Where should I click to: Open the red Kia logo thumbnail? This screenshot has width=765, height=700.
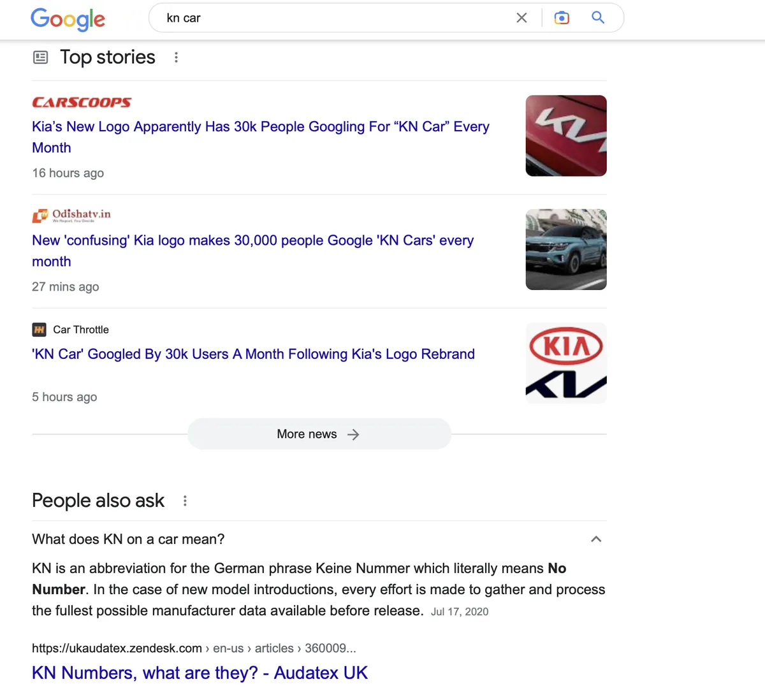coord(566,136)
